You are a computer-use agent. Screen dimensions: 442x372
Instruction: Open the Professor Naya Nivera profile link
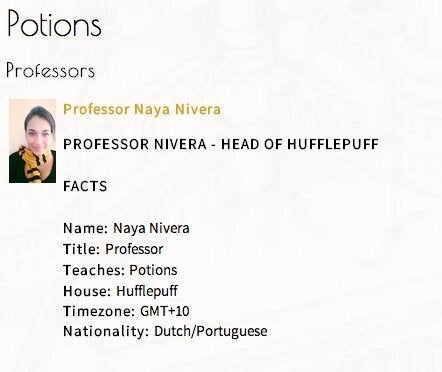(142, 109)
